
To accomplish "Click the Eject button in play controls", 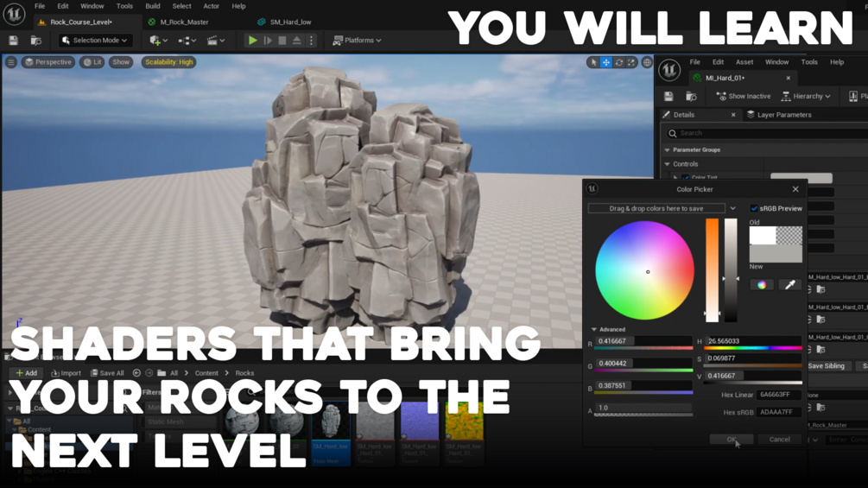I will [297, 41].
